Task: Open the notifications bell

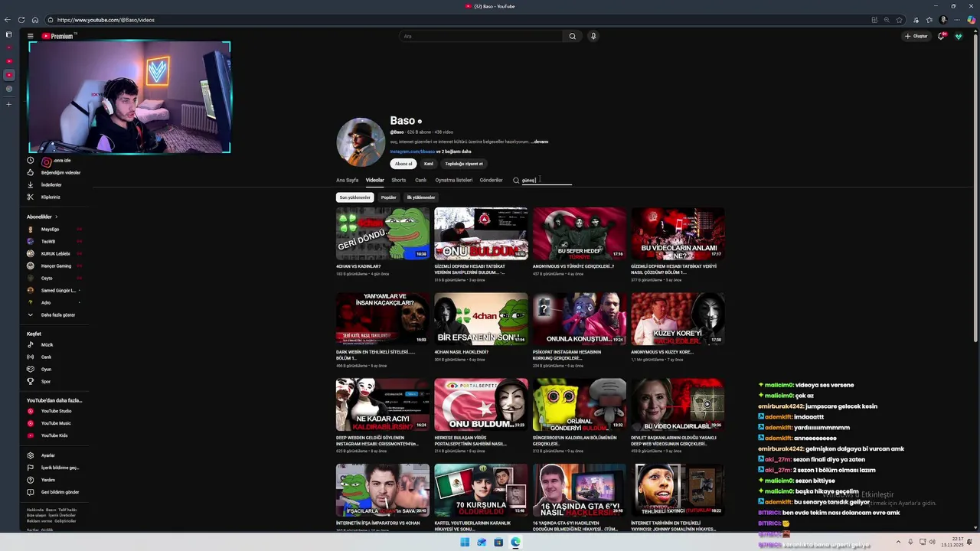Action: tap(941, 36)
